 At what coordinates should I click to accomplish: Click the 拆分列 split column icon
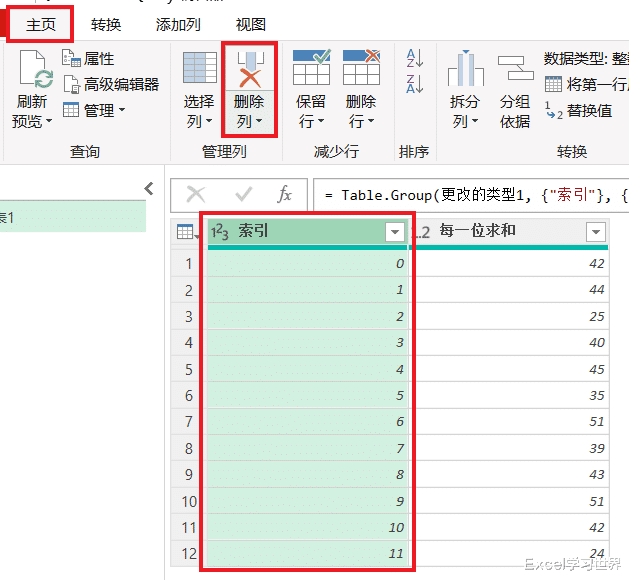466,68
